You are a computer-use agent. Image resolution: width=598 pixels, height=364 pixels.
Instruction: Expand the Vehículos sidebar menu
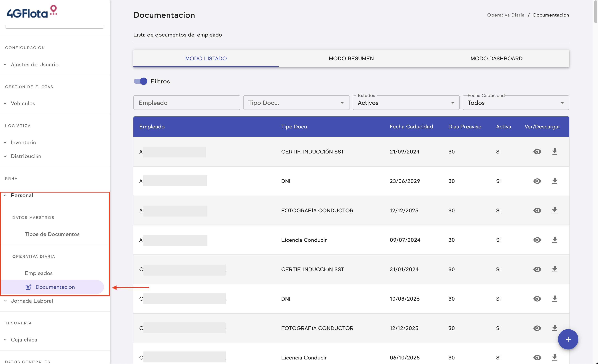click(23, 103)
